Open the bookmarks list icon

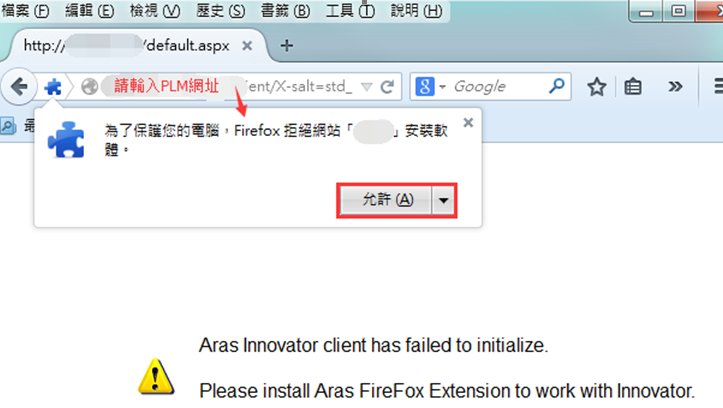[x=633, y=87]
